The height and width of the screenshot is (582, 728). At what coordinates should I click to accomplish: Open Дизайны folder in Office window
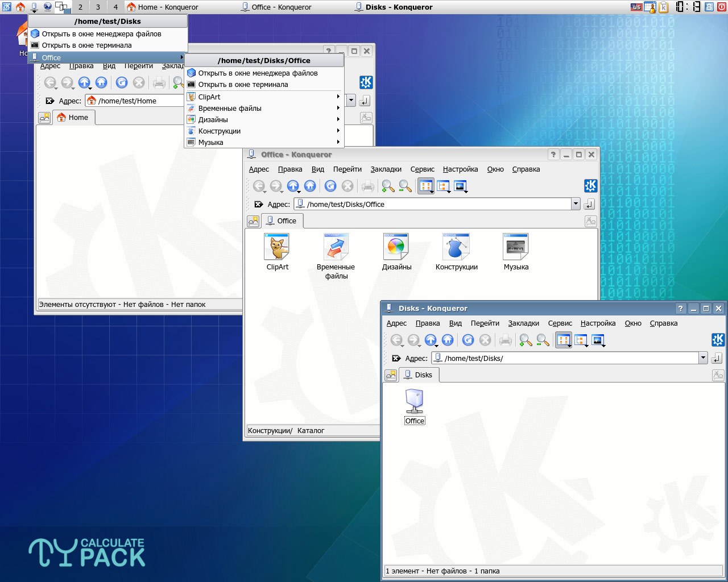coord(396,252)
